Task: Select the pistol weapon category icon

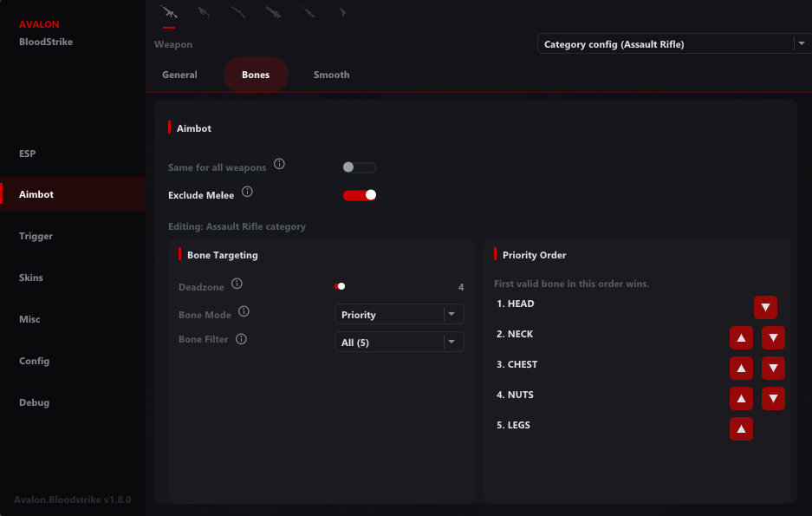Action: pyautogui.click(x=342, y=12)
